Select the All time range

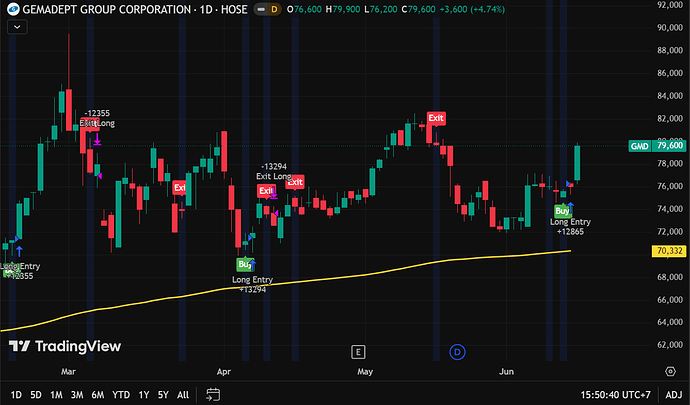tap(183, 395)
